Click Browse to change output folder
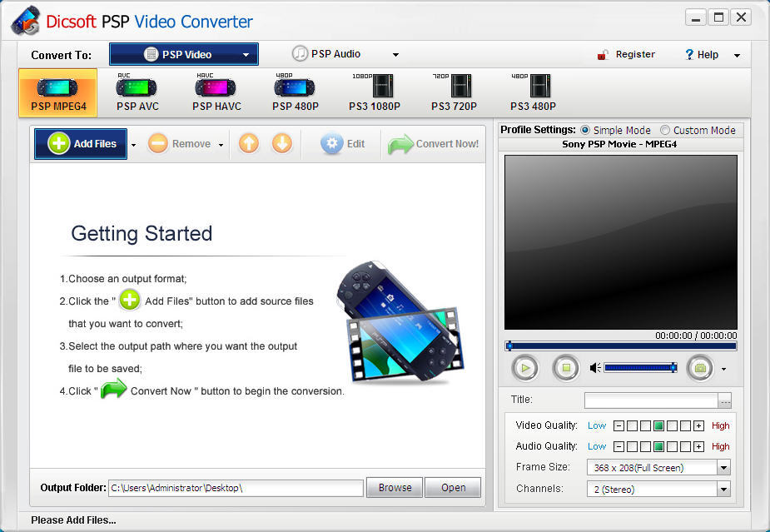This screenshot has height=532, width=770. tap(394, 487)
